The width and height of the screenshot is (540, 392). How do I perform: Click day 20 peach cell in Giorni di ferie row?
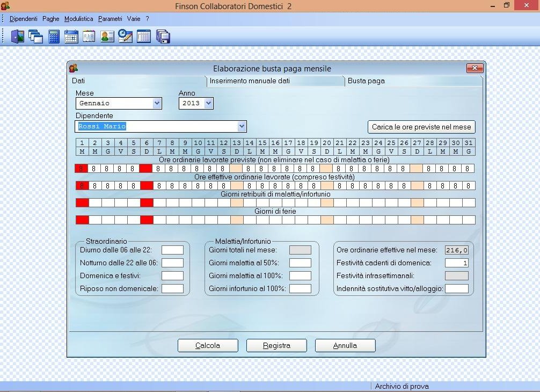327,220
